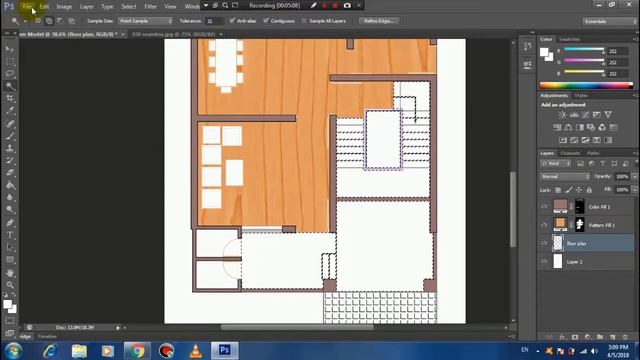This screenshot has height=360, width=640.
Task: Select the Crop tool
Action: 10,98
